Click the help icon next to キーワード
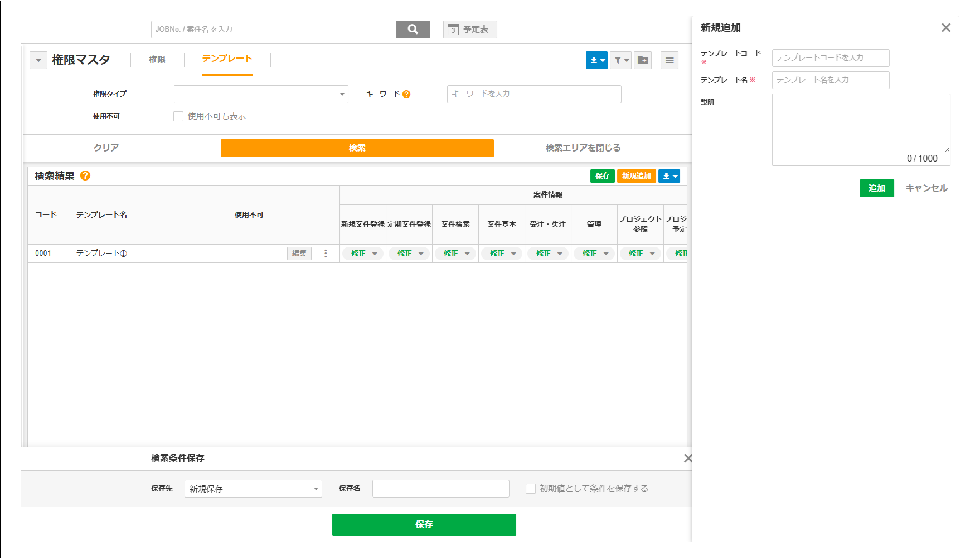 406,94
